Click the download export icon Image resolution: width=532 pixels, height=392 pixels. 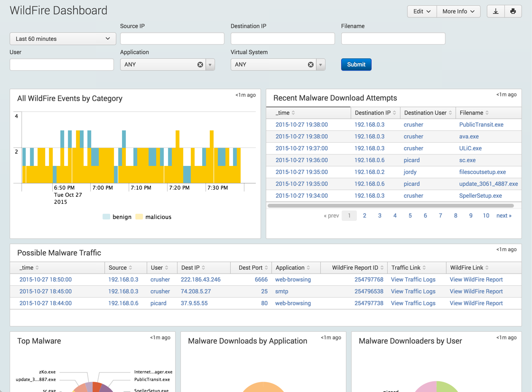click(496, 11)
